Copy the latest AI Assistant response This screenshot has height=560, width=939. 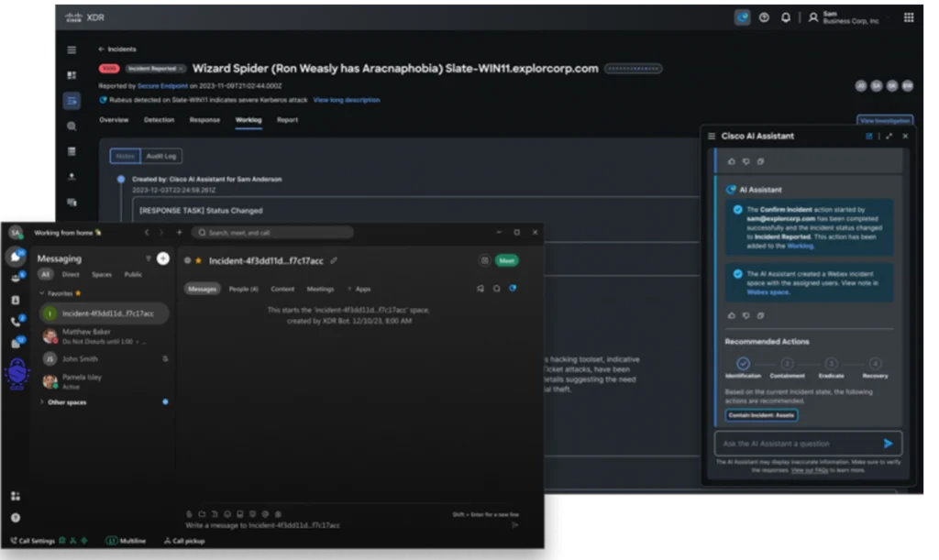(x=760, y=315)
